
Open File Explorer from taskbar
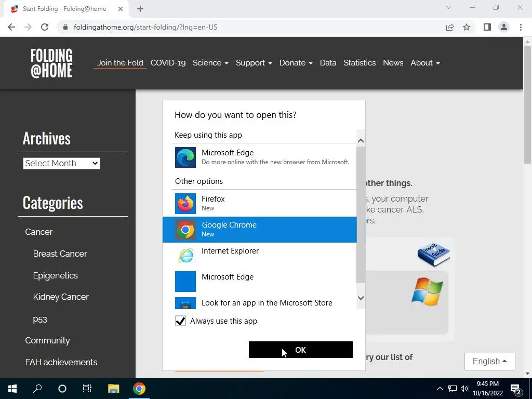114,389
